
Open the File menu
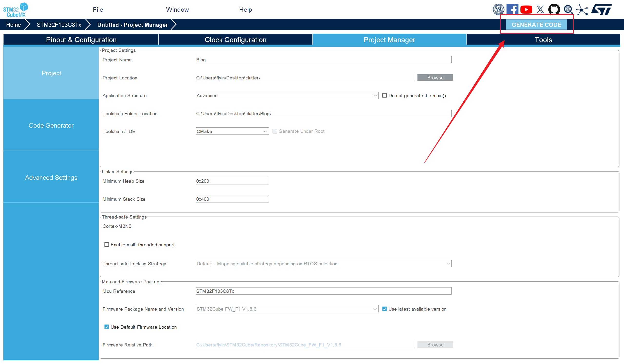click(x=98, y=10)
